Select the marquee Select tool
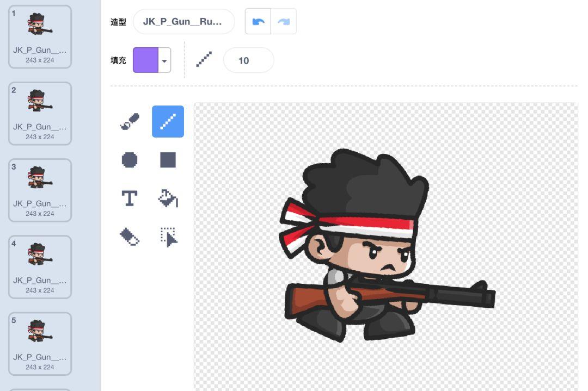The image size is (588, 391). coord(168,237)
